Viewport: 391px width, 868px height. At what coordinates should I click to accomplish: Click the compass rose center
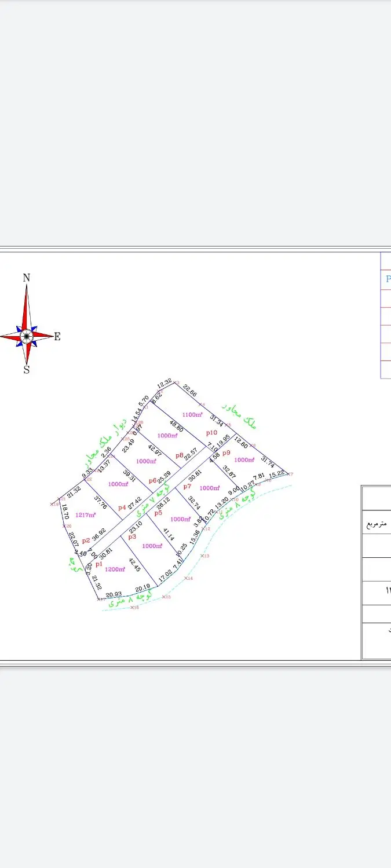pos(26,336)
